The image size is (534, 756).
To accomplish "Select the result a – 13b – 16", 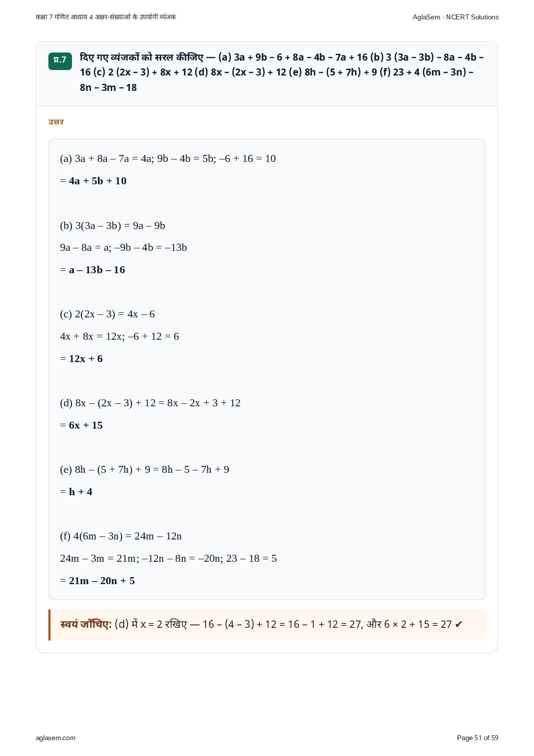I will (97, 270).
